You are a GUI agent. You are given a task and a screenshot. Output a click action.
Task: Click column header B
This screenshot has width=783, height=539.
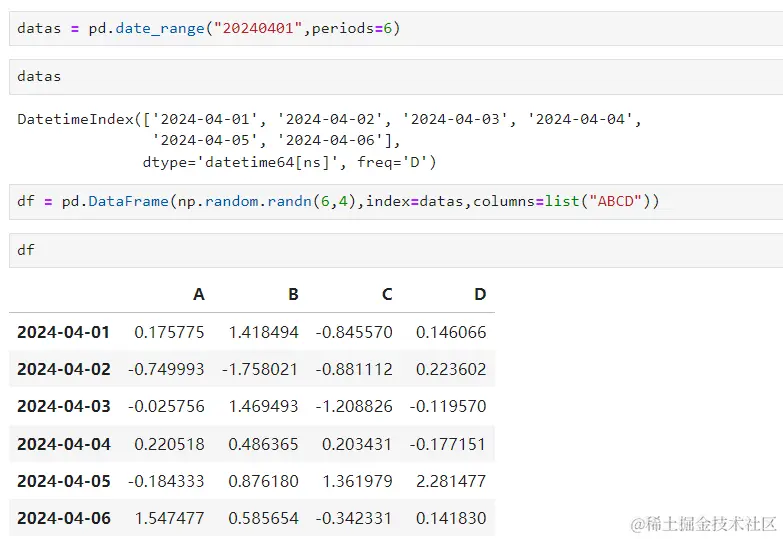coord(293,294)
